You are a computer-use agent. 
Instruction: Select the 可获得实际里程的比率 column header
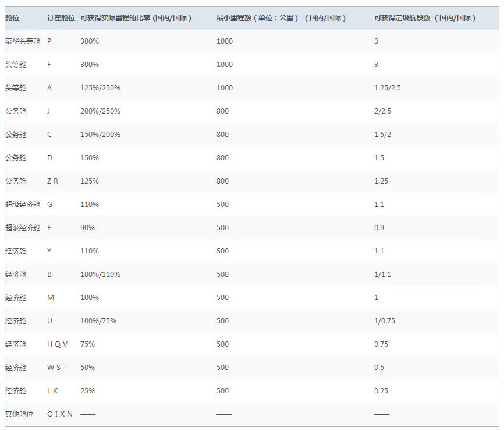[136, 18]
